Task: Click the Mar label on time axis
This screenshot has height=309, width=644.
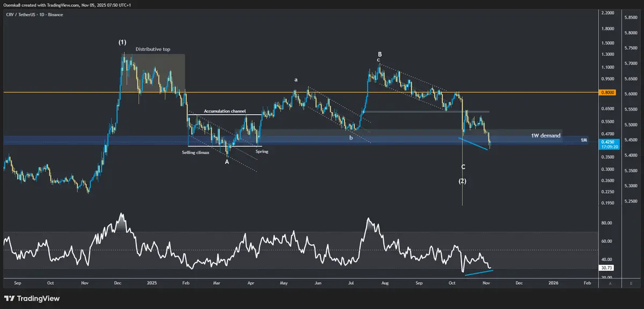Action: pos(217,282)
